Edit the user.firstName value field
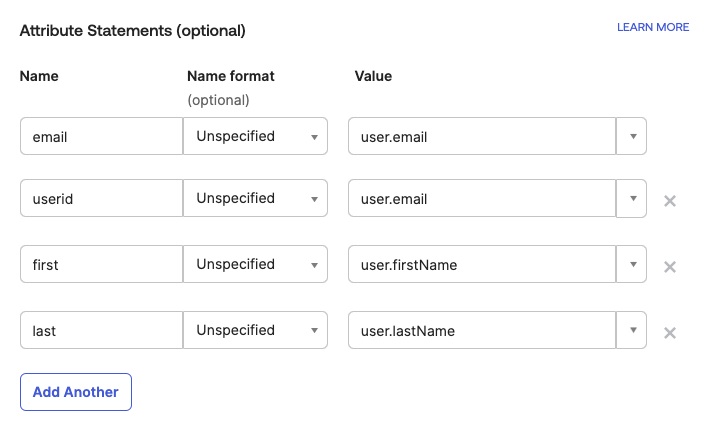Viewport: 708px width, 431px height. point(480,264)
